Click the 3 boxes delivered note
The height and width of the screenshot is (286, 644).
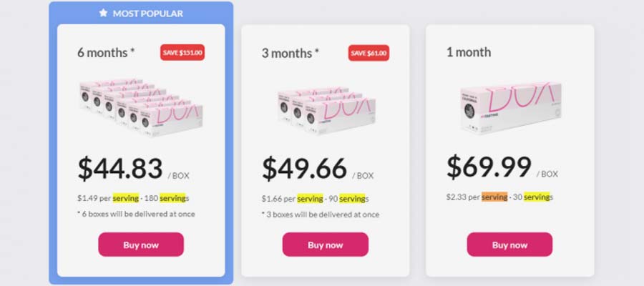coord(321,214)
